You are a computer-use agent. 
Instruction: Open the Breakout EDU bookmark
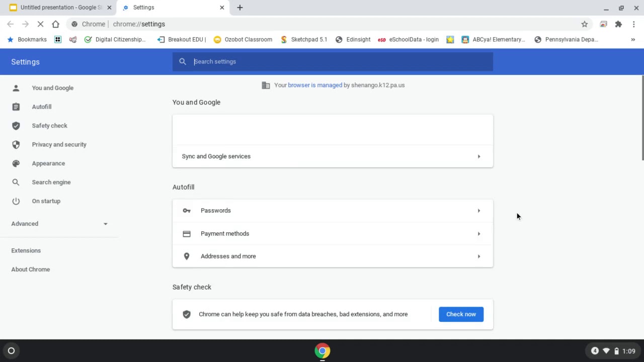(x=182, y=39)
